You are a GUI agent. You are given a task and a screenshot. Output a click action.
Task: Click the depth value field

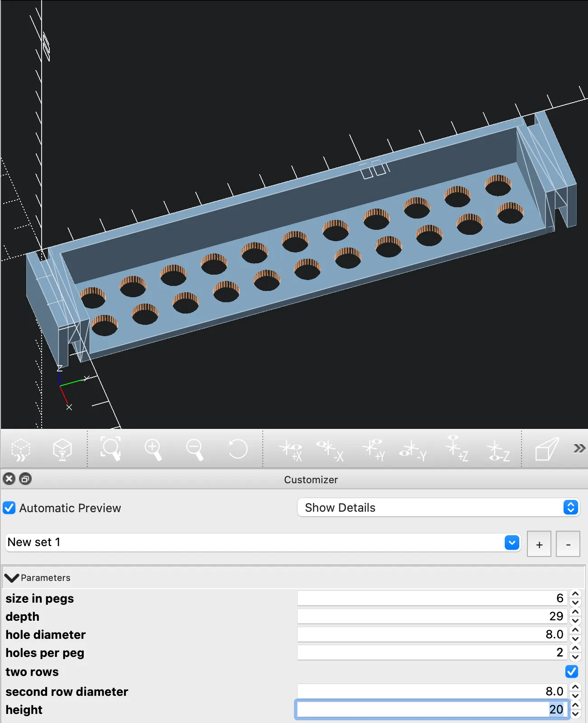pos(432,616)
